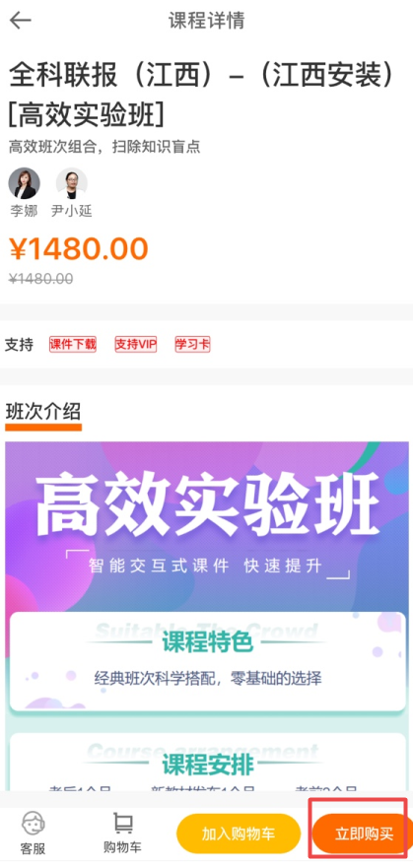Open customer service headset icon
This screenshot has width=413, height=868.
[x=33, y=823]
